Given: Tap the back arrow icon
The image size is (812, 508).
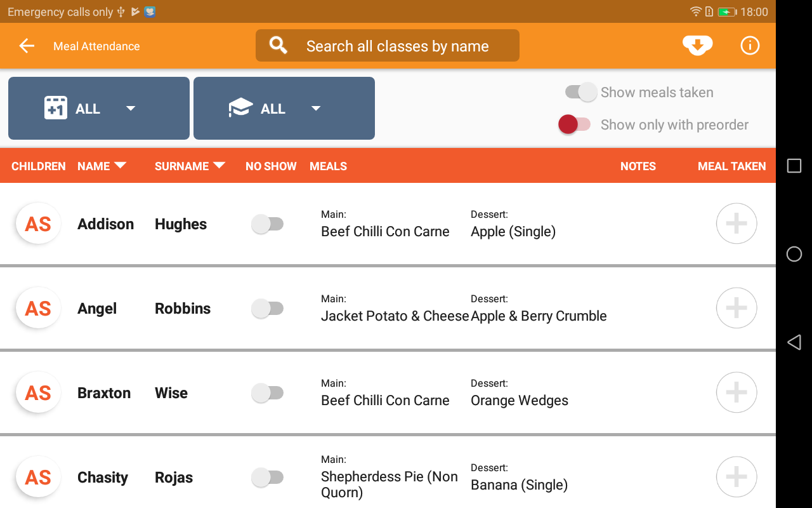Looking at the screenshot, I should click(x=27, y=46).
